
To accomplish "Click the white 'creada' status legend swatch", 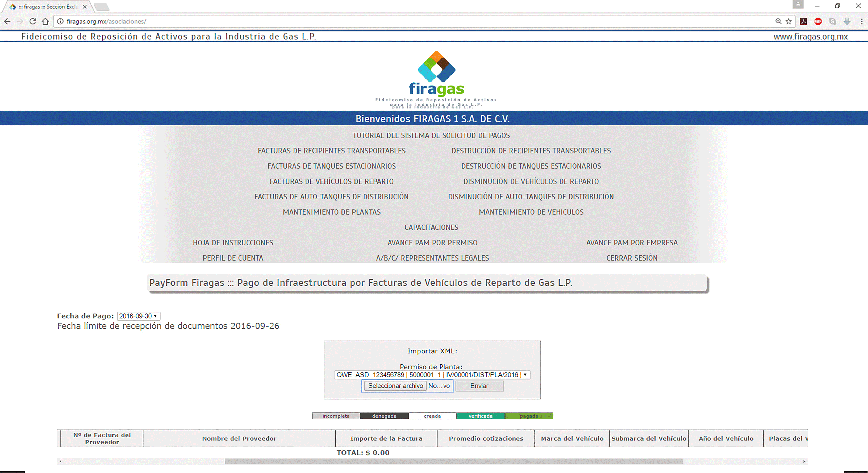I will point(432,416).
